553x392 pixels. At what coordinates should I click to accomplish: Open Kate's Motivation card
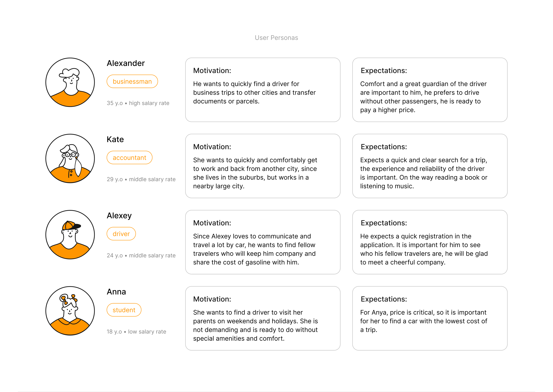263,166
